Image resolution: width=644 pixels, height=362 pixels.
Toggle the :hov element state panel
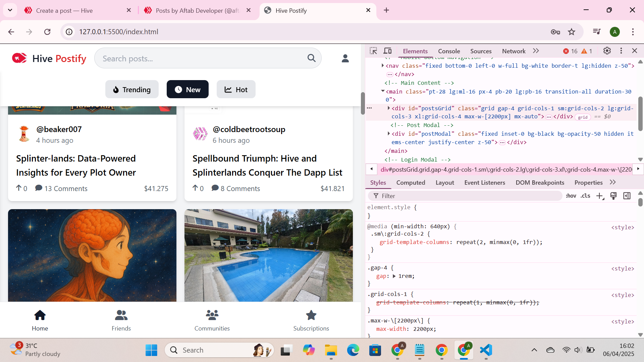pos(571,196)
